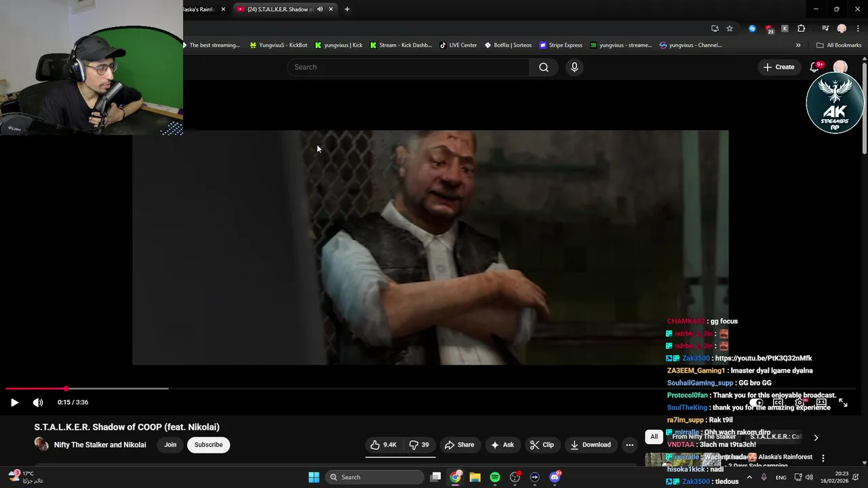Screen dimensions: 868x488
Task: Show hidden system tray icons chevron
Action: tap(750, 477)
